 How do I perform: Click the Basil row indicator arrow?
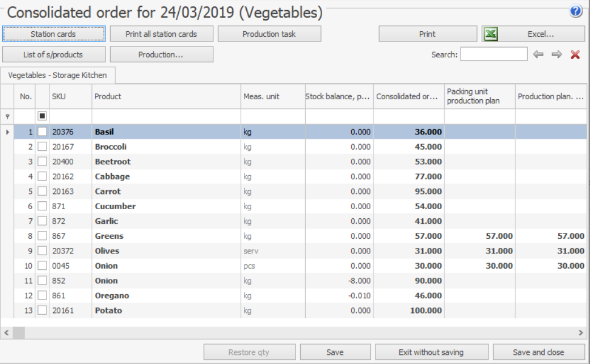(7, 132)
